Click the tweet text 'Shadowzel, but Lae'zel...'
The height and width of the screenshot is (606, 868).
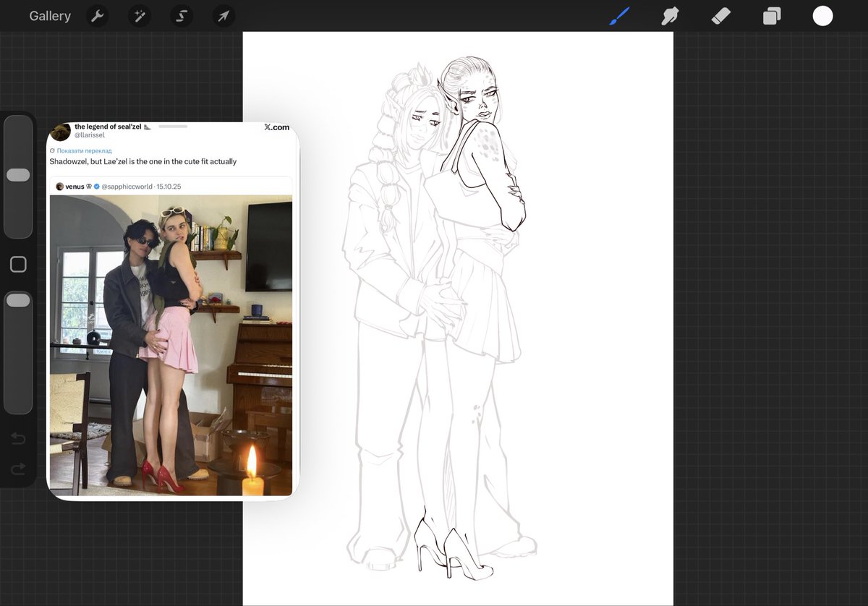point(143,161)
